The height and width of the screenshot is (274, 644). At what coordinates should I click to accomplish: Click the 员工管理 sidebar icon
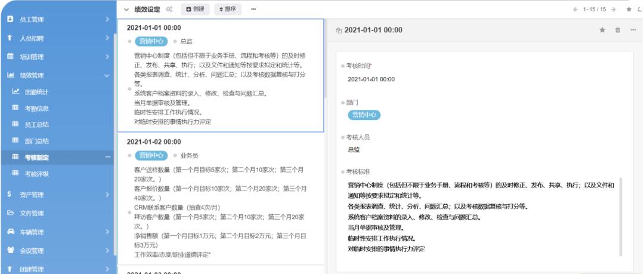click(x=10, y=19)
